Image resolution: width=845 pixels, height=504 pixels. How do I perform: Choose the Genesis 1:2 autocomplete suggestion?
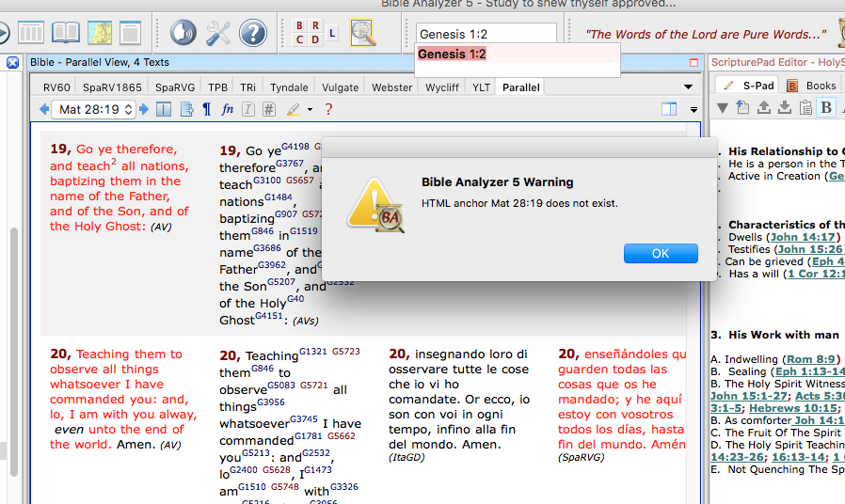point(518,55)
